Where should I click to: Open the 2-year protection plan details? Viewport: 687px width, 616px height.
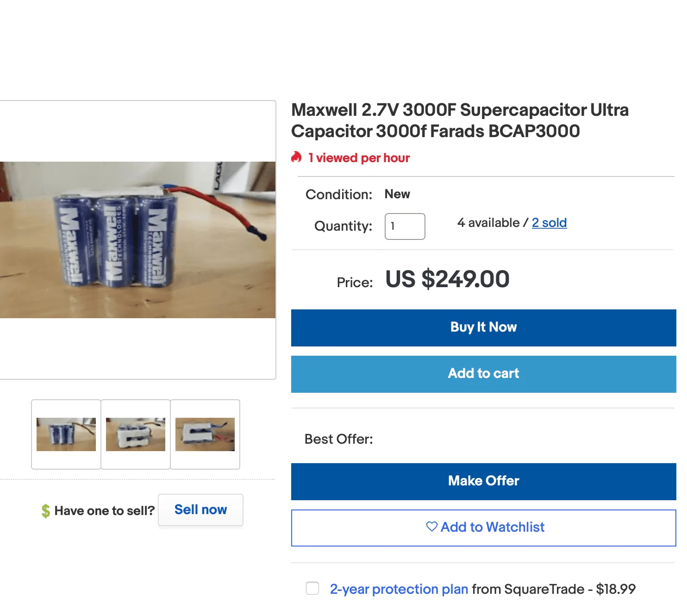(398, 589)
